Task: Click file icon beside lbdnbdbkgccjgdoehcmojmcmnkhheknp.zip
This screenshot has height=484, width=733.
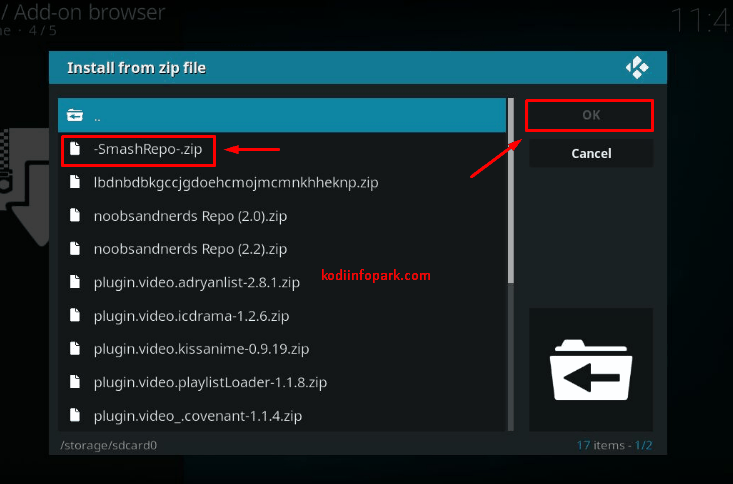Action: (x=75, y=182)
